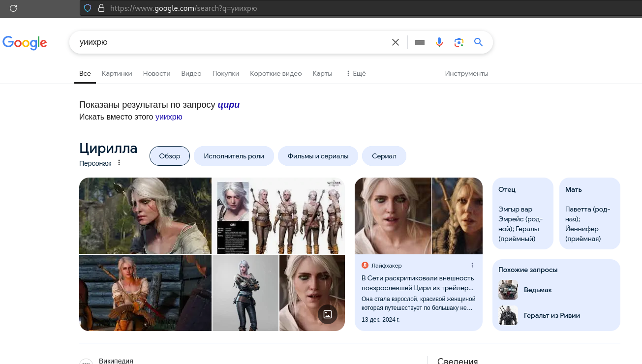Switch to the Видео tab
The image size is (642, 364).
pyautogui.click(x=191, y=73)
